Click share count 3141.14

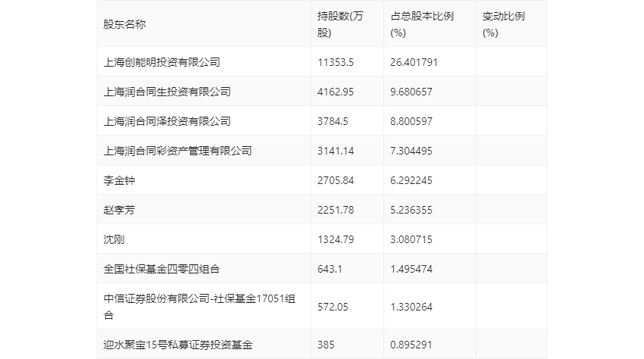336,151
